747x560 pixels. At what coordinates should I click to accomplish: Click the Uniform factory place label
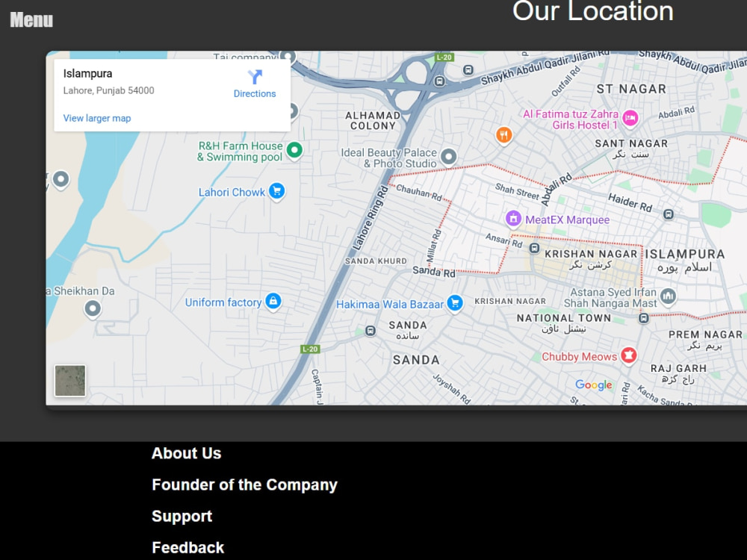[x=223, y=302]
